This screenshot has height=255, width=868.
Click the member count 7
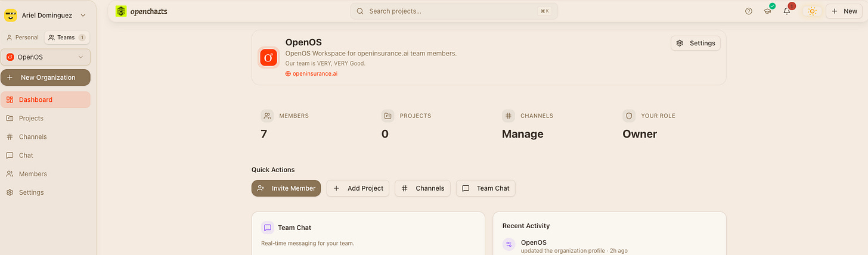264,134
